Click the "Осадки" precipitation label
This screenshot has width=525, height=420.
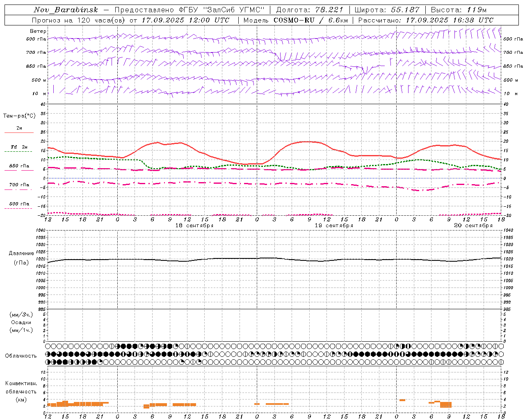pyautogui.click(x=21, y=322)
